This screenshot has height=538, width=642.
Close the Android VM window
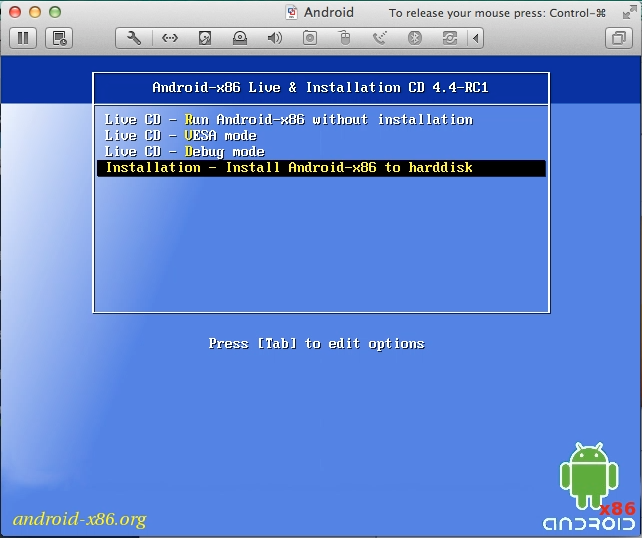[15, 12]
